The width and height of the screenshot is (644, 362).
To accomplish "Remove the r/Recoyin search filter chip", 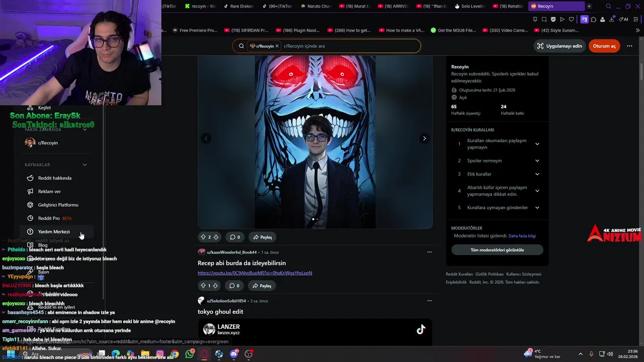I will pyautogui.click(x=277, y=46).
